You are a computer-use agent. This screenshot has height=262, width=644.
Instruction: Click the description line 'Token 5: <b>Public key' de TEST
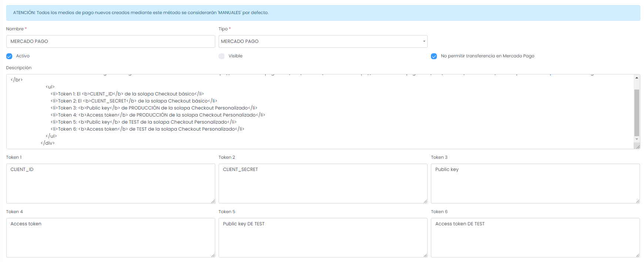144,122
